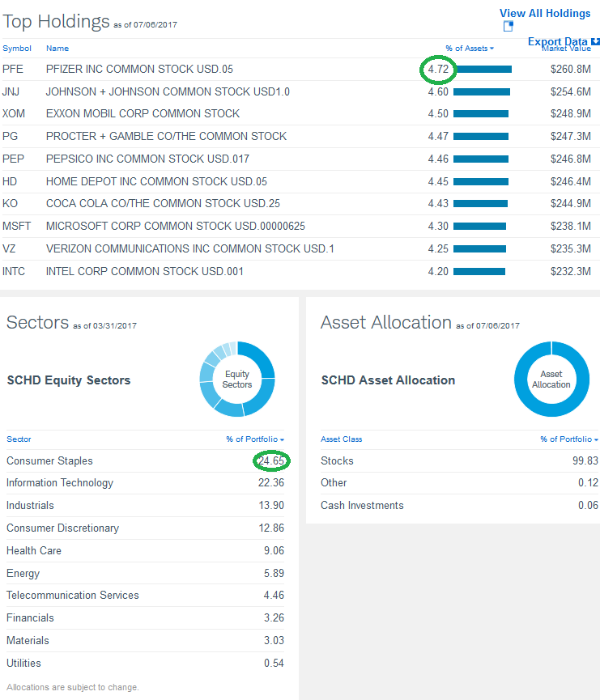
Task: Click the PFE asset percentage bar
Action: pyautogui.click(x=483, y=70)
